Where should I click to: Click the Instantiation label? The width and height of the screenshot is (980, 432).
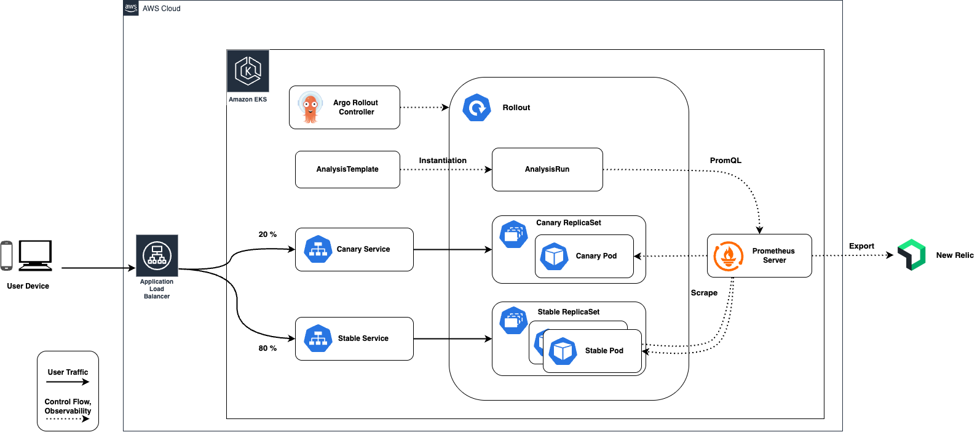coord(443,161)
